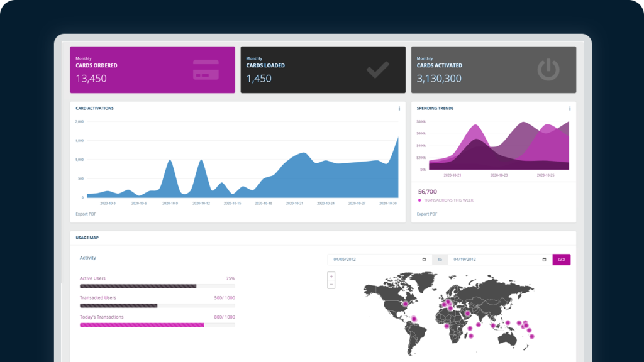644x362 pixels.
Task: Click the Today's Transactions progress bar
Action: [157, 325]
